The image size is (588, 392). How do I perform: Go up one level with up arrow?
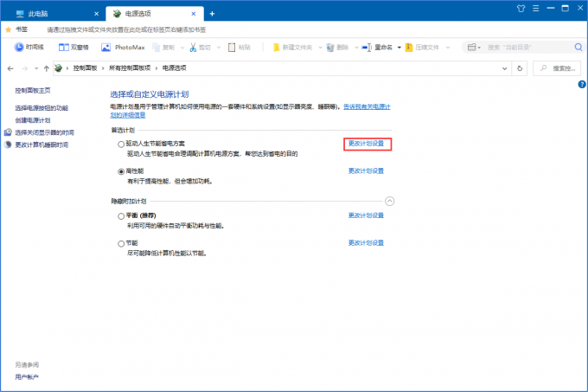(47, 68)
